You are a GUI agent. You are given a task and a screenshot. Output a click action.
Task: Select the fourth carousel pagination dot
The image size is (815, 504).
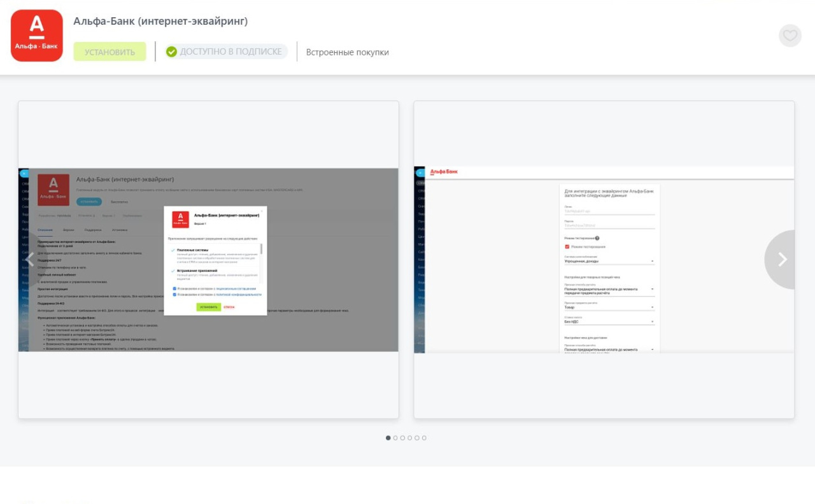409,438
